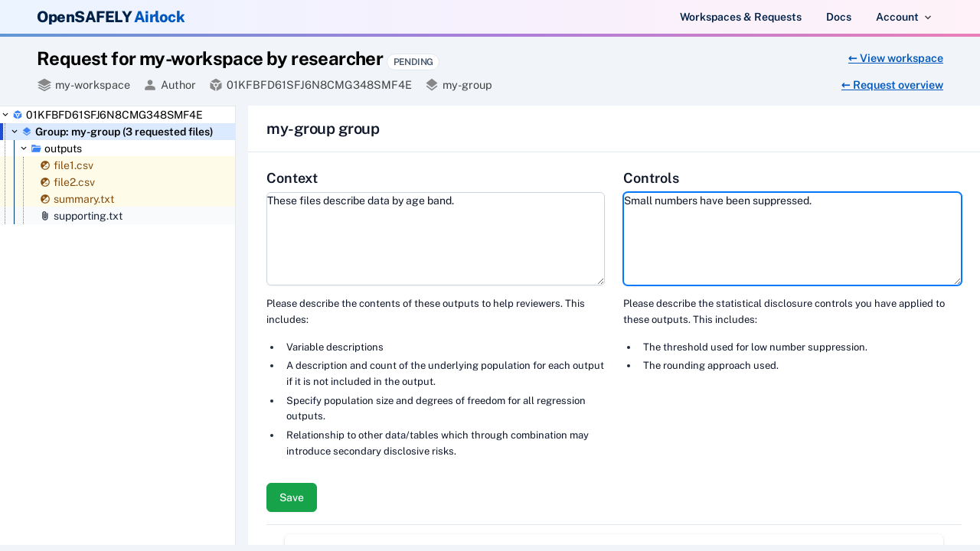Click the status icon beside file2.csv
980x551 pixels.
pyautogui.click(x=44, y=182)
